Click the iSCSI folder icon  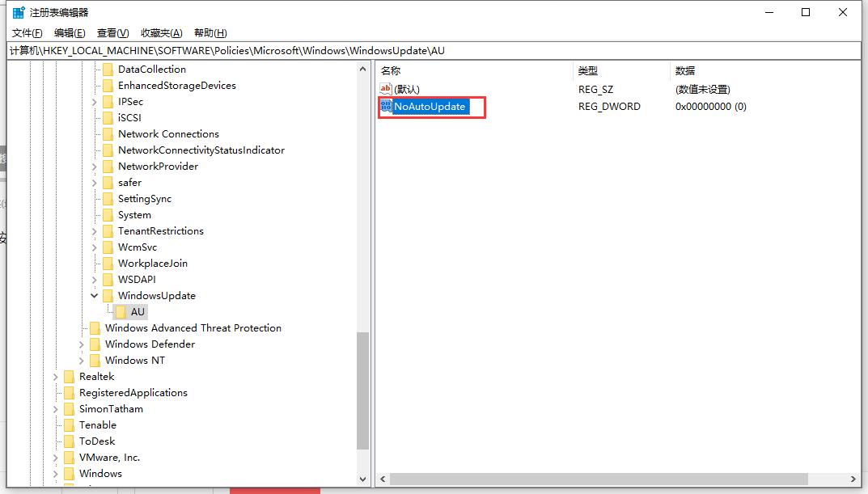click(x=108, y=117)
